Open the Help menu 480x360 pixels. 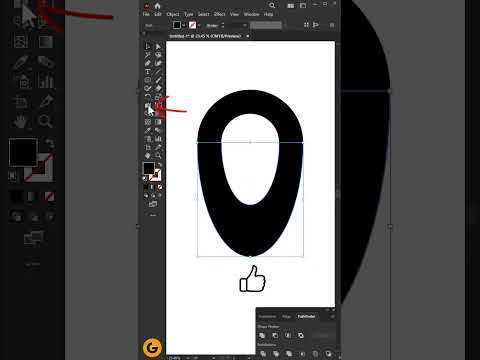pyautogui.click(x=268, y=14)
